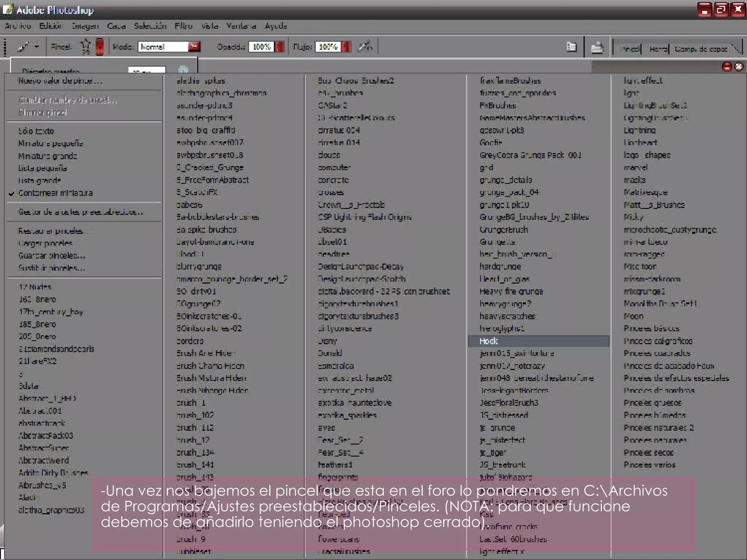Select the Brush tool preset icon
The width and height of the screenshot is (747, 560).
pyautogui.click(x=24, y=47)
